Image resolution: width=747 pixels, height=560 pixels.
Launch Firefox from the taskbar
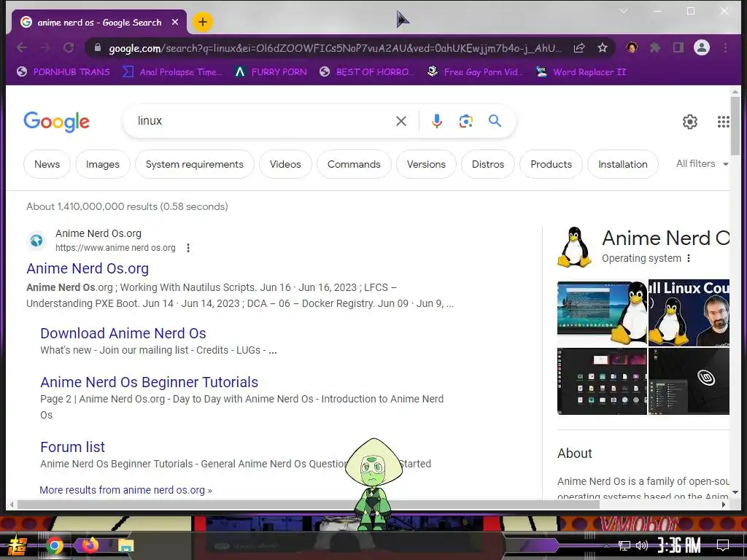(90, 545)
